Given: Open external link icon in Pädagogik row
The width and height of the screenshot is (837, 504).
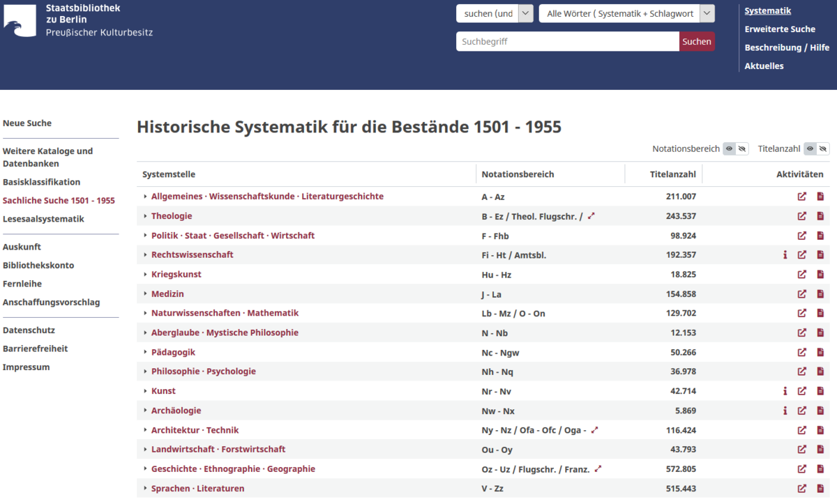Looking at the screenshot, I should 802,352.
